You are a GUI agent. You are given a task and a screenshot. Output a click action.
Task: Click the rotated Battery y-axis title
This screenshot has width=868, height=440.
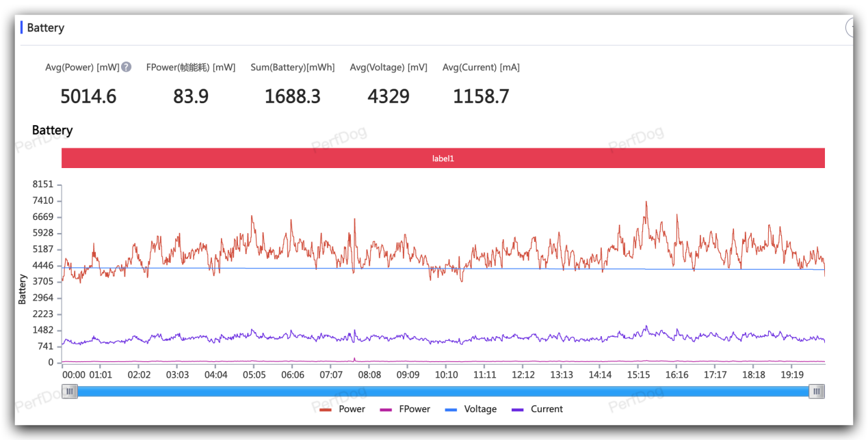(23, 290)
